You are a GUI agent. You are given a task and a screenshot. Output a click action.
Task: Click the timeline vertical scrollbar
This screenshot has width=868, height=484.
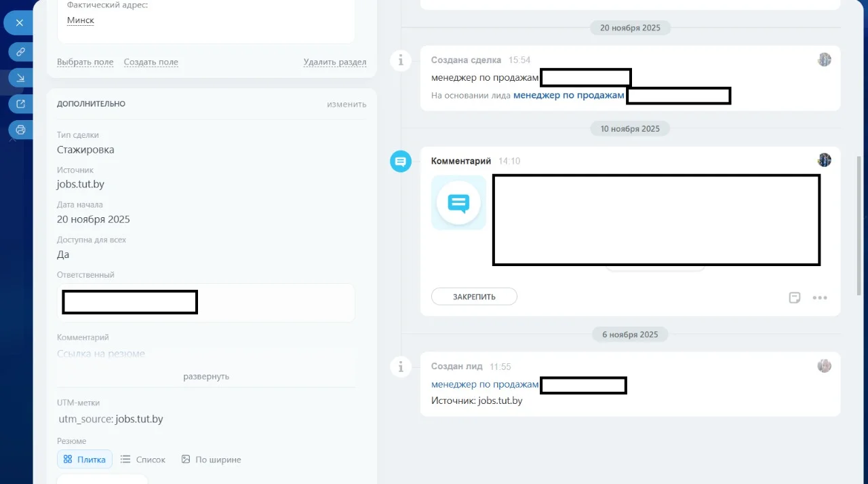(861, 224)
